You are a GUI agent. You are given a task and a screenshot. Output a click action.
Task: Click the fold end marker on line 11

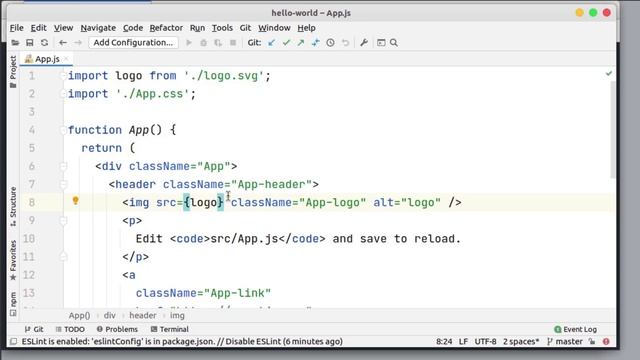coord(63,256)
